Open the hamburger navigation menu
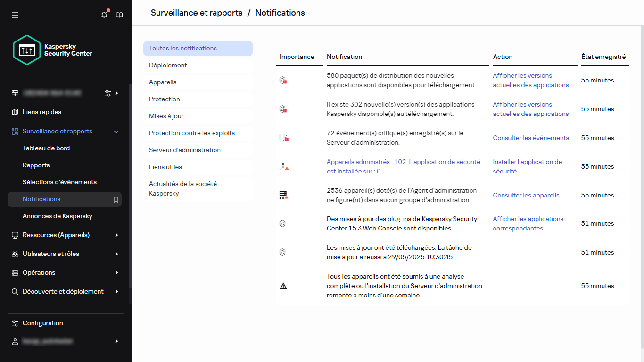Screen dimensions: 644x362 tap(15, 15)
